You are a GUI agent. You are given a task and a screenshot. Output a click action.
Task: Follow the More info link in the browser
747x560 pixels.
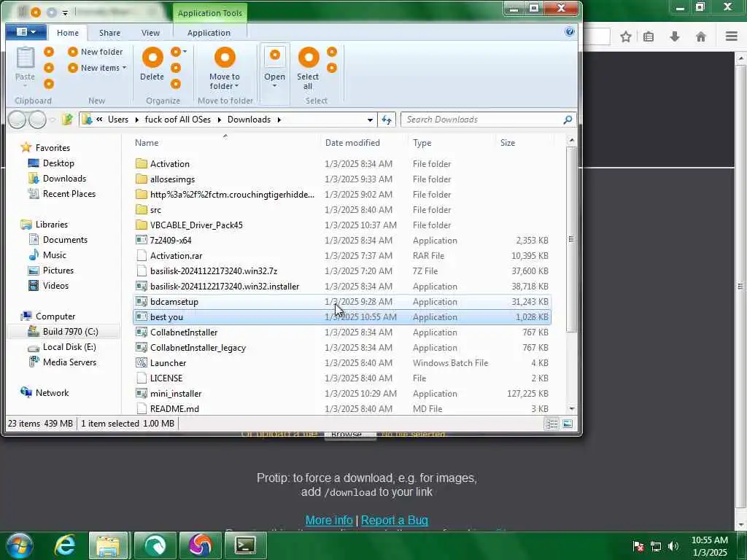point(329,521)
